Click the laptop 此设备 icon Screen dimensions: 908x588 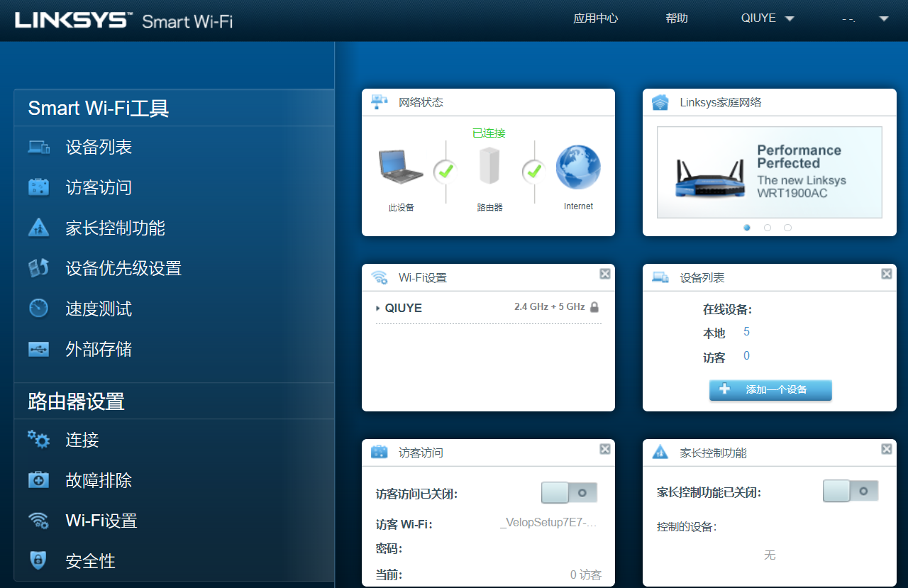(401, 167)
